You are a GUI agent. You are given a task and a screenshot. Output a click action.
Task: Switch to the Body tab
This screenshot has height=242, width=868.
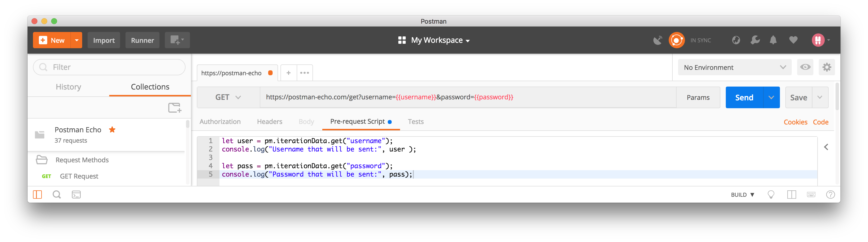306,122
